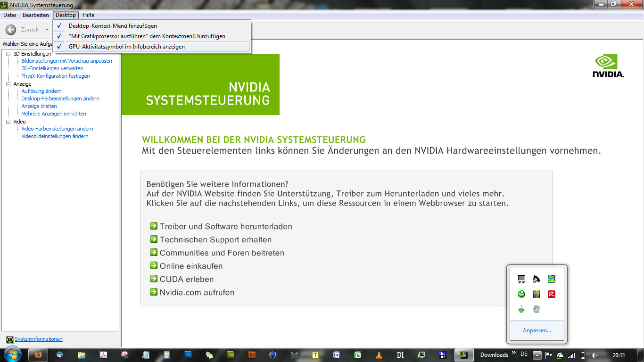Open the Treiber und Software herunterladen link
This screenshot has height=362, width=644.
[226, 226]
